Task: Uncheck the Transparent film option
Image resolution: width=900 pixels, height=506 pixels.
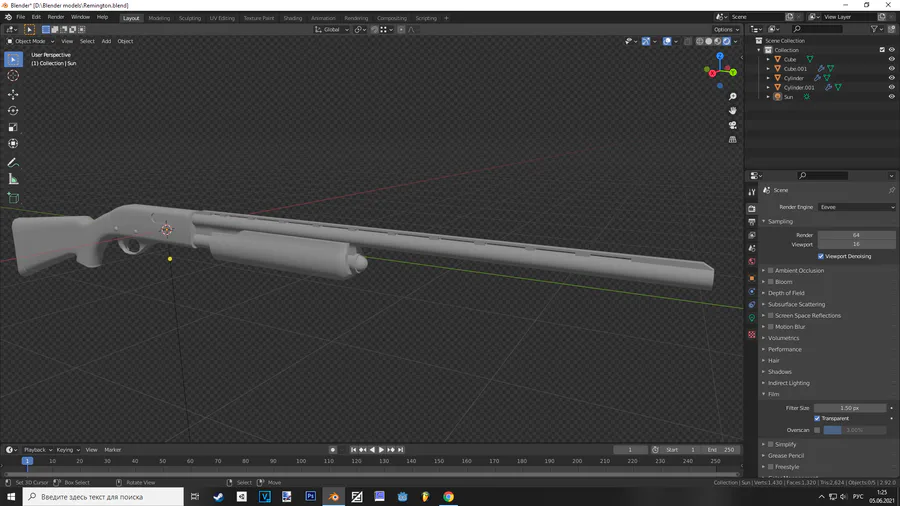Action: point(817,419)
